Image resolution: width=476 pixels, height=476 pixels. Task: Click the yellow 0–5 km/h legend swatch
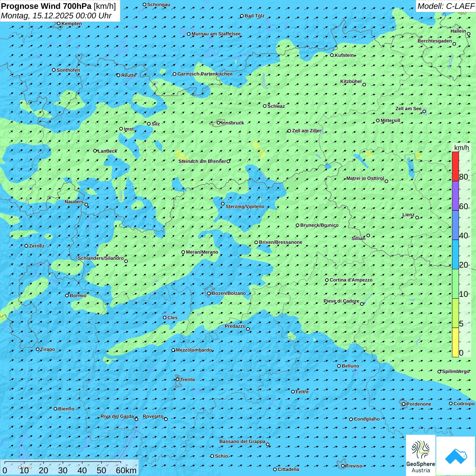tap(455, 342)
